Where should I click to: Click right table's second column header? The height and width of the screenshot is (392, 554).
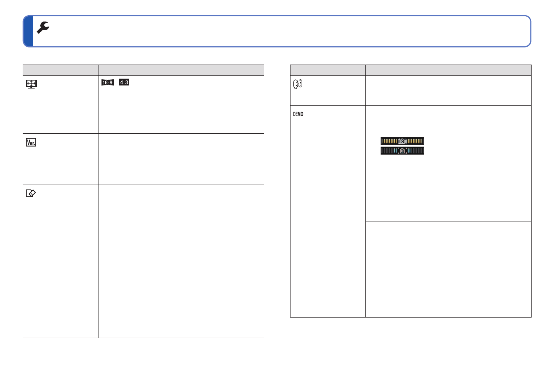pyautogui.click(x=448, y=70)
